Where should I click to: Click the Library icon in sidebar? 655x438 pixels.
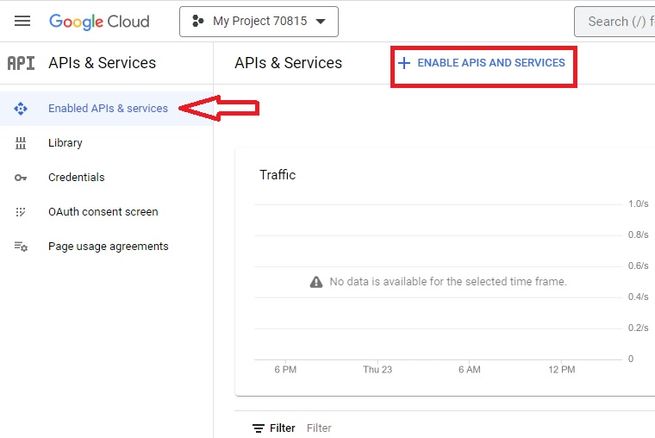pos(21,143)
